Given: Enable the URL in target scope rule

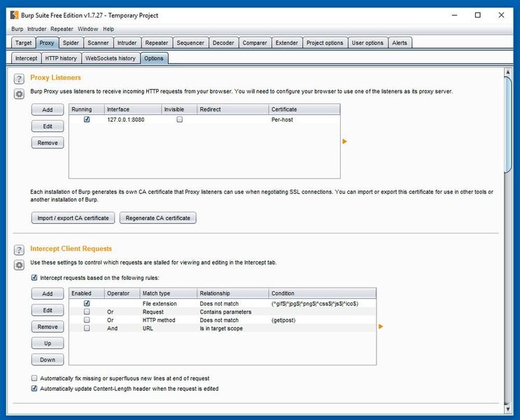Looking at the screenshot, I should 87,328.
